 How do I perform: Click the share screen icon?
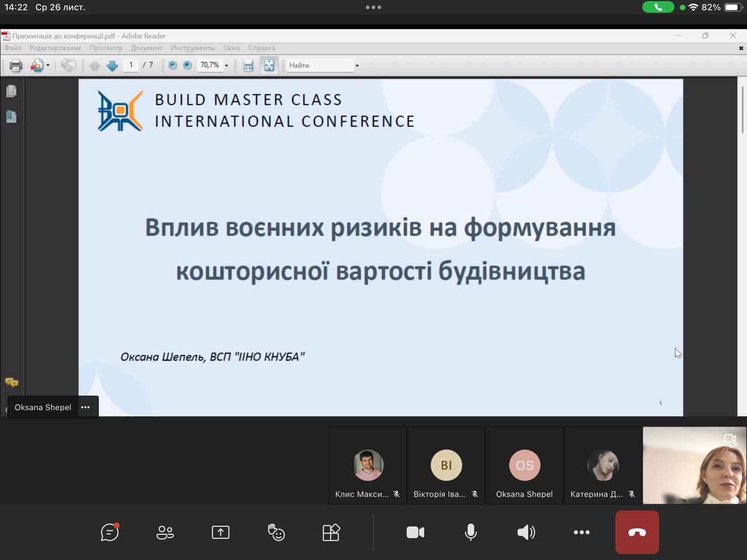coord(221,532)
